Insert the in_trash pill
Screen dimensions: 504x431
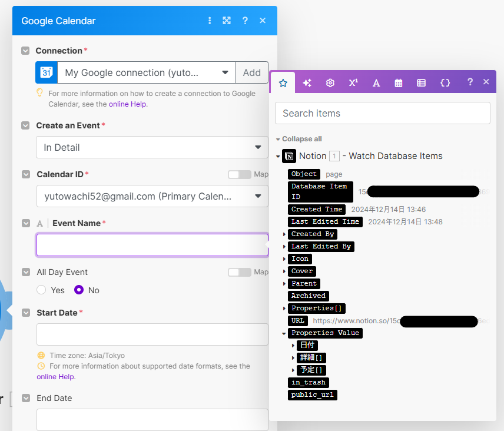click(309, 383)
